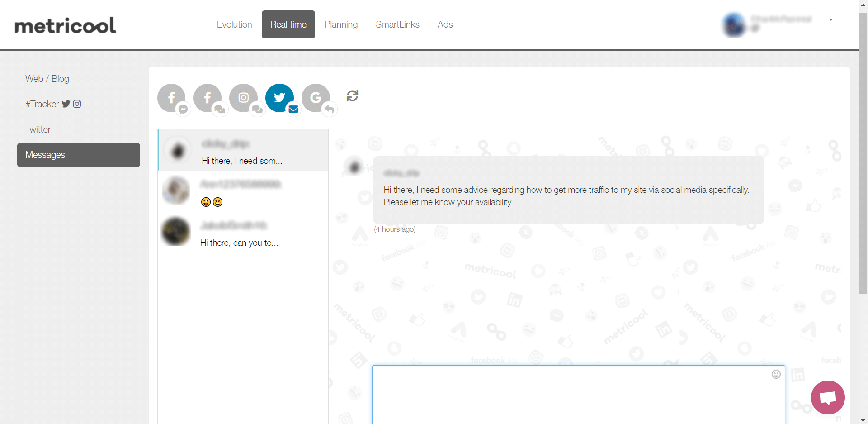
Task: Open conversation "Hi there, can you te..."
Action: point(243,232)
